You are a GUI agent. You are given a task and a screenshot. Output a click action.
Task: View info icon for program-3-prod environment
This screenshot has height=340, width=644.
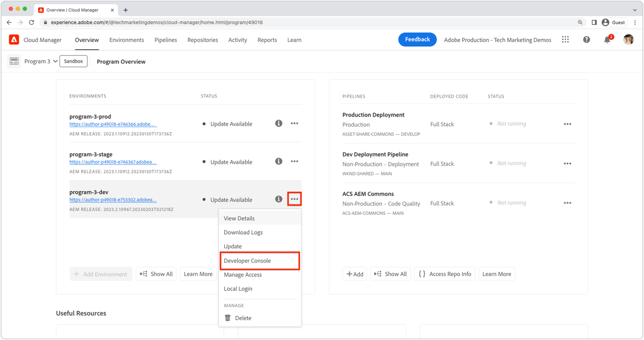coord(279,123)
